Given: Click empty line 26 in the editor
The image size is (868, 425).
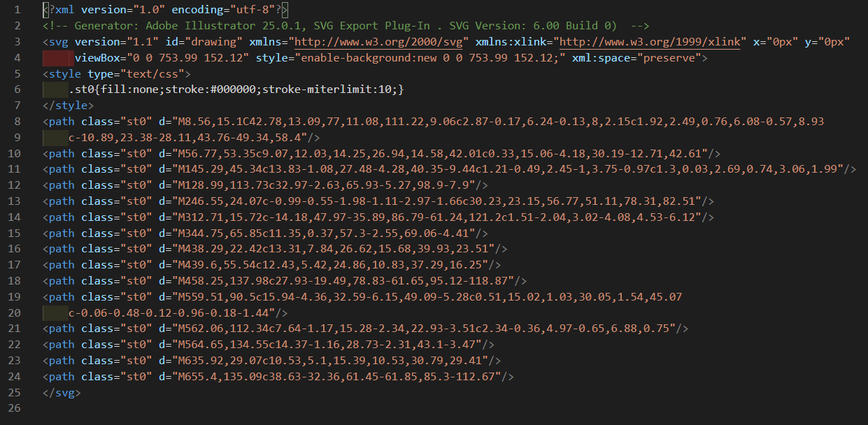Looking at the screenshot, I should tap(280, 409).
